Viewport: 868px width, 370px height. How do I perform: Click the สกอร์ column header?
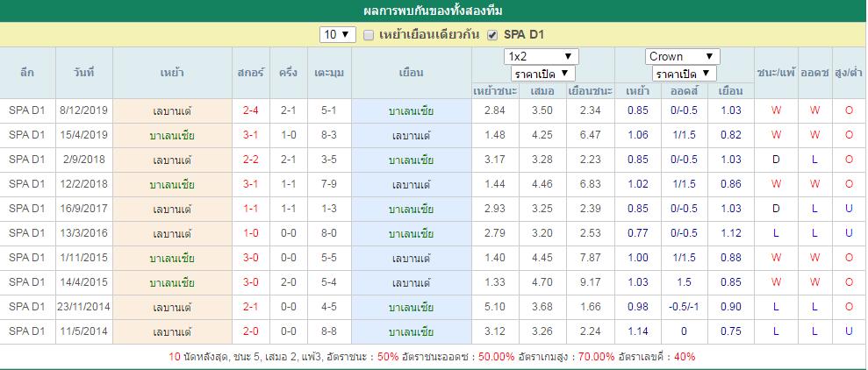[x=250, y=73]
